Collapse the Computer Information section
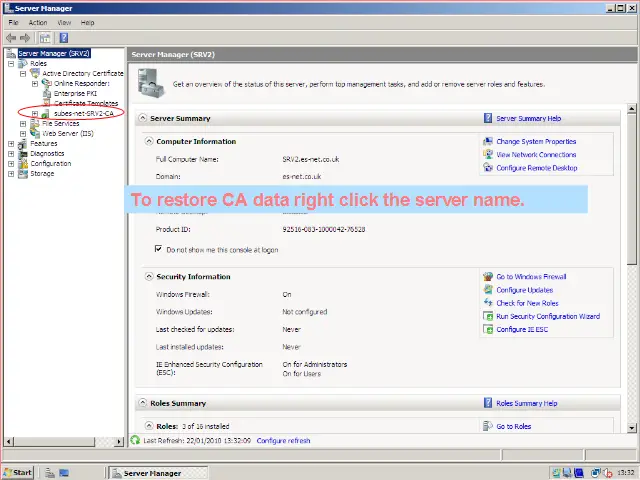Screen dimensions: 640x480 click(149, 141)
